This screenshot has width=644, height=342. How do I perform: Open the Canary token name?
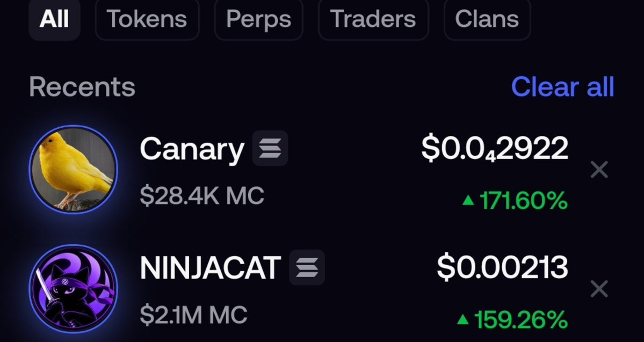192,150
